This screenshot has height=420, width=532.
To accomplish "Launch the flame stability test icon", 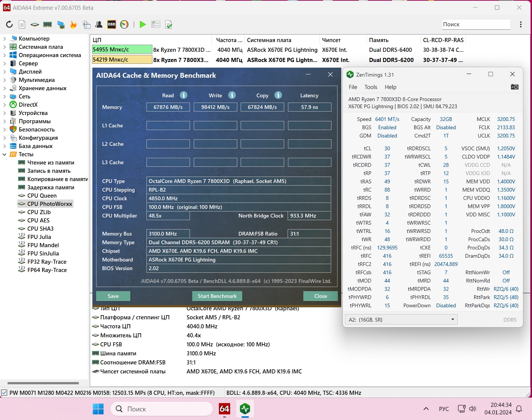I will pyautogui.click(x=73, y=24).
